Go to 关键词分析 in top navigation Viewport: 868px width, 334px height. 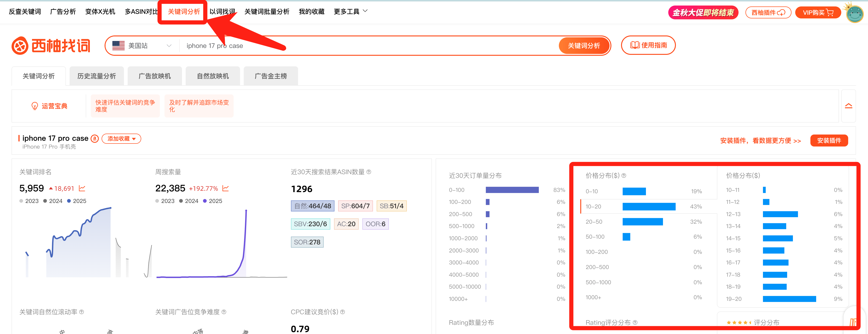184,12
